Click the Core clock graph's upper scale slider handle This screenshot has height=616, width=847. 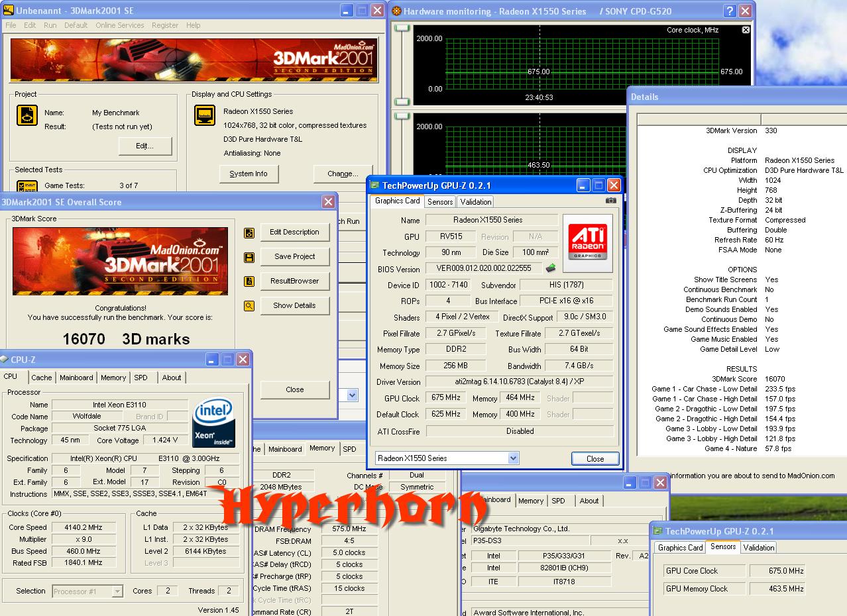(402, 27)
